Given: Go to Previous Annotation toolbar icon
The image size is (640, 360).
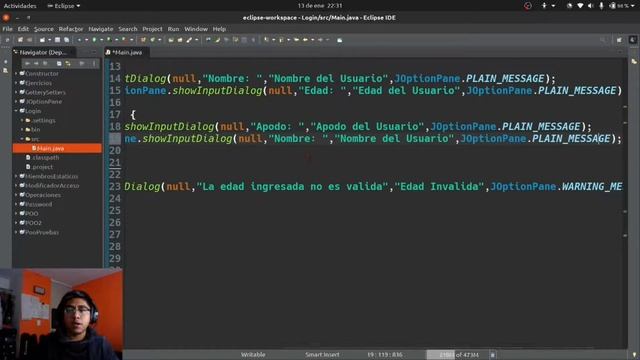Looking at the screenshot, I should (281, 40).
